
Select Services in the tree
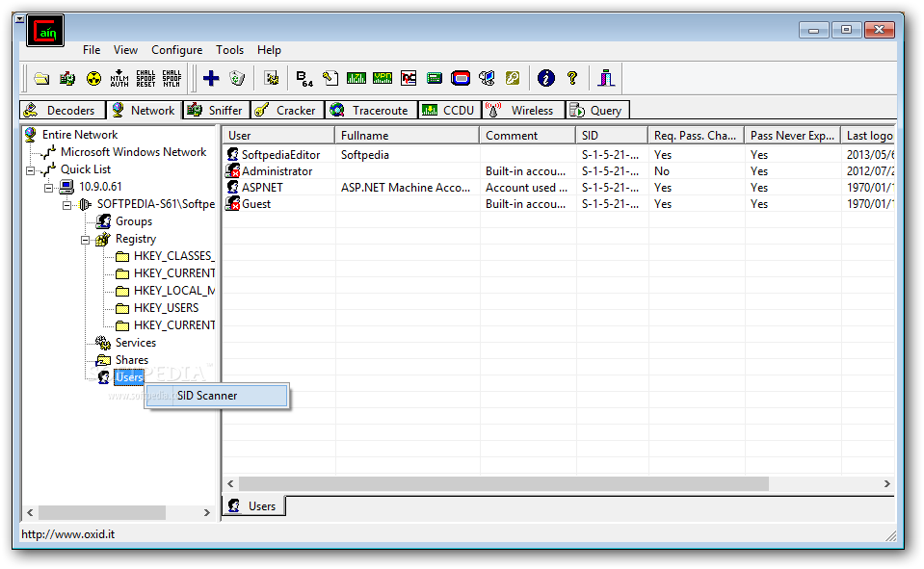(136, 343)
